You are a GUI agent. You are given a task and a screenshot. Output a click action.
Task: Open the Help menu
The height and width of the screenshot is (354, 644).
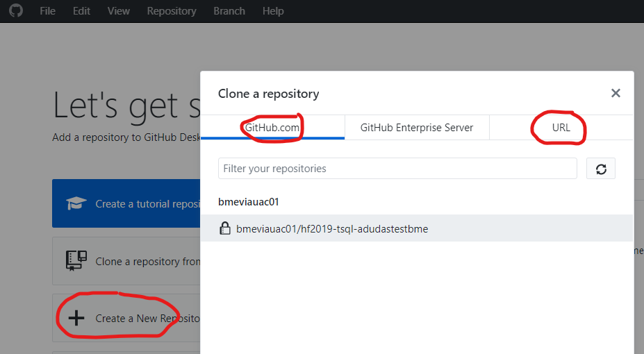tap(273, 11)
